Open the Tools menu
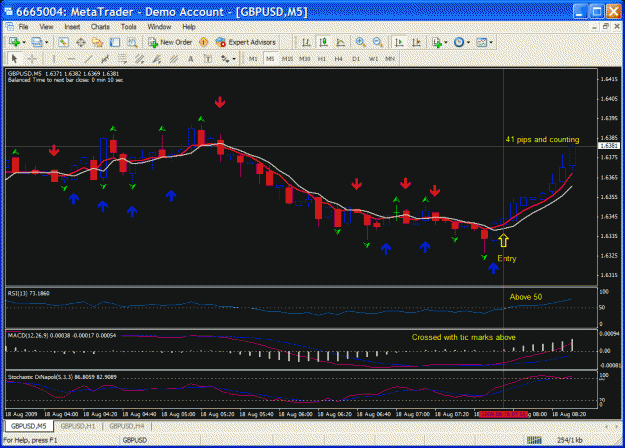625x448 pixels. (128, 27)
